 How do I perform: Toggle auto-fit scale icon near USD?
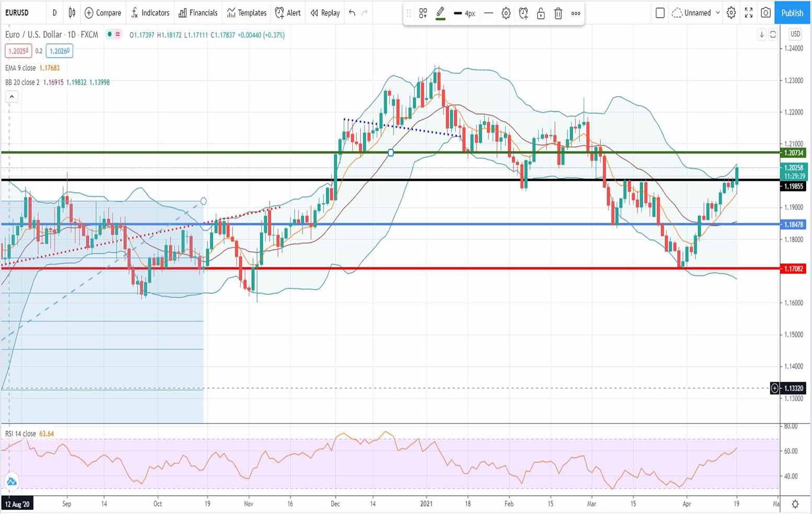click(773, 34)
